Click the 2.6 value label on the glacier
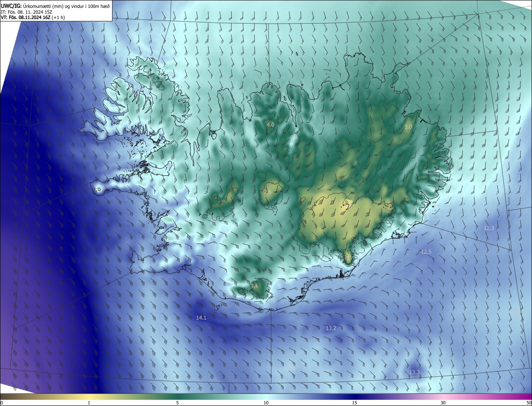The height and width of the screenshot is (406, 532). 268,192
